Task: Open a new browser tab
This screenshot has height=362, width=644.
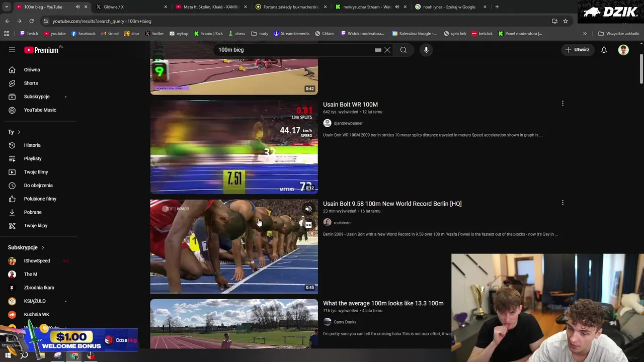Action: pos(497,7)
